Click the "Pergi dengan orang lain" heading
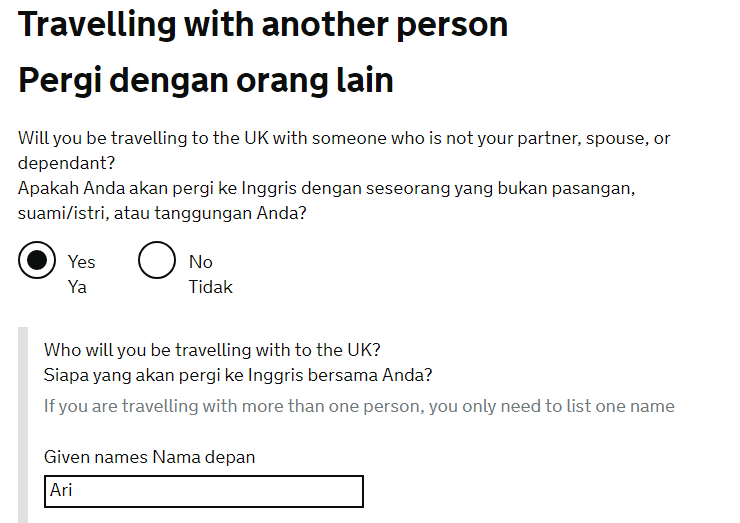This screenshot has width=740, height=523. click(x=206, y=80)
